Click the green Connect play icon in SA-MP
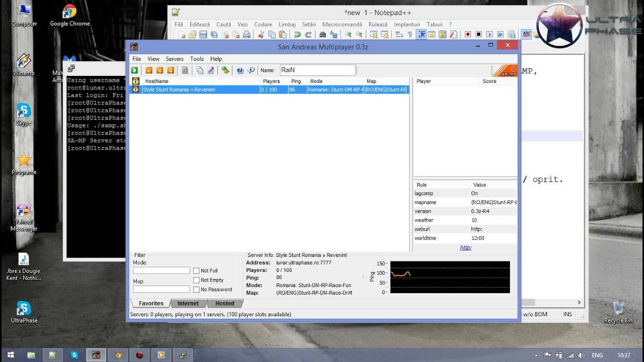Screen dimensions: 644x362 click(135, 70)
